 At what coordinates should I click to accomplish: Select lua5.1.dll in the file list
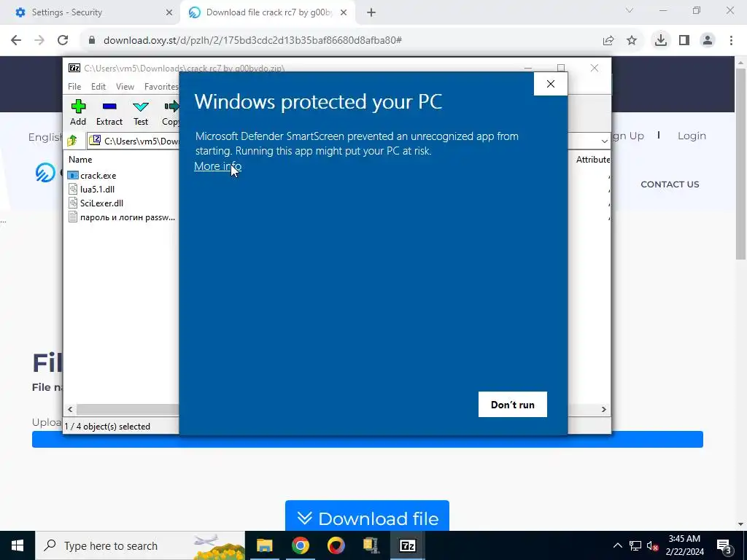pos(91,190)
